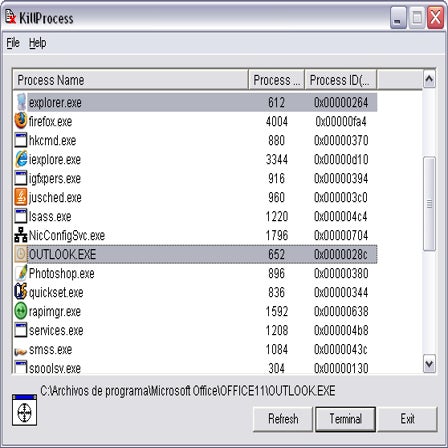
Task: Click the Refresh button
Action: pos(283,419)
